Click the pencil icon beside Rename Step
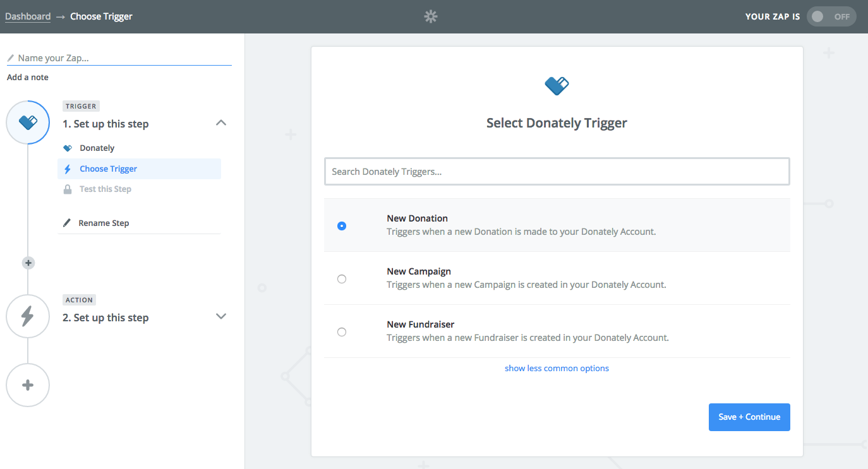 click(x=68, y=223)
